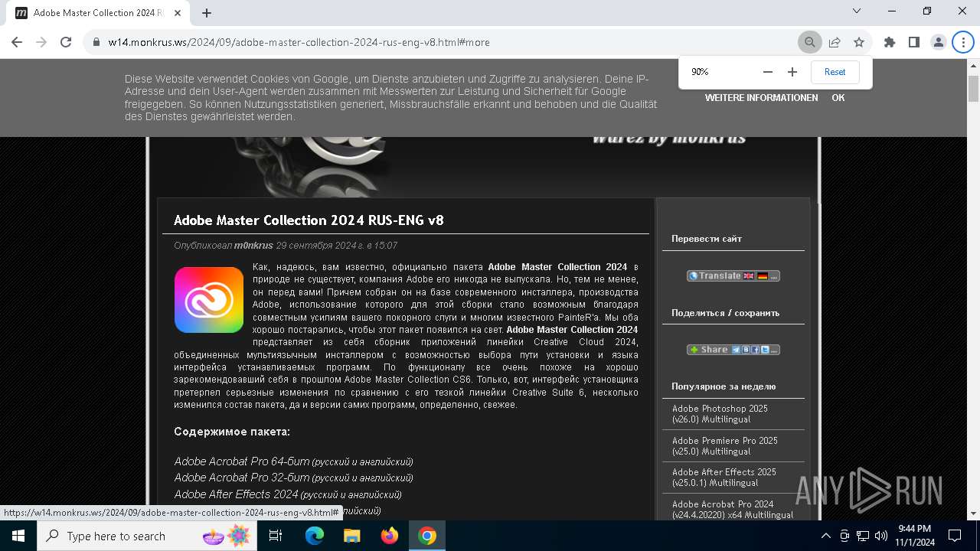Open a new browser tab
Viewport: 980px width, 551px height.
pyautogui.click(x=207, y=13)
